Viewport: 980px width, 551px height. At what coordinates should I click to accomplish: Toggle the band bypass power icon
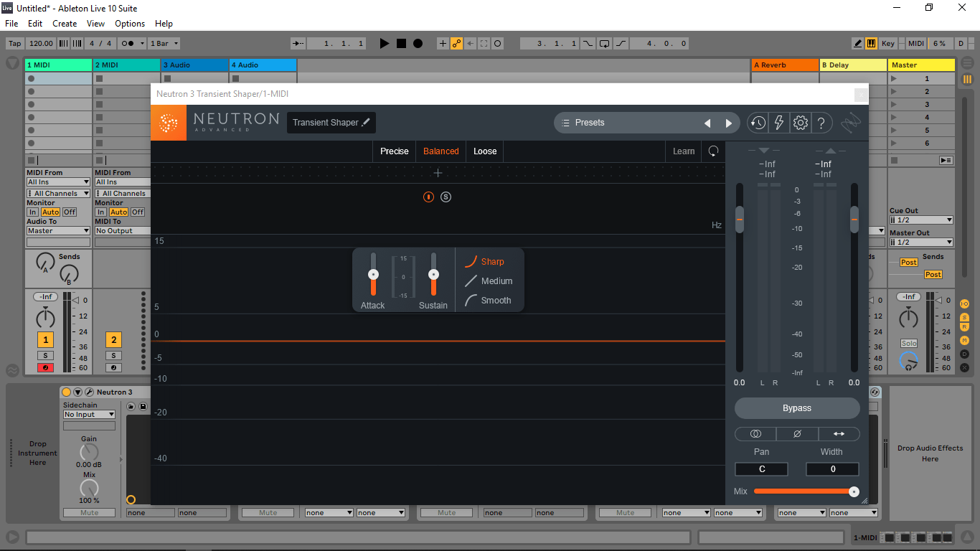tap(428, 197)
